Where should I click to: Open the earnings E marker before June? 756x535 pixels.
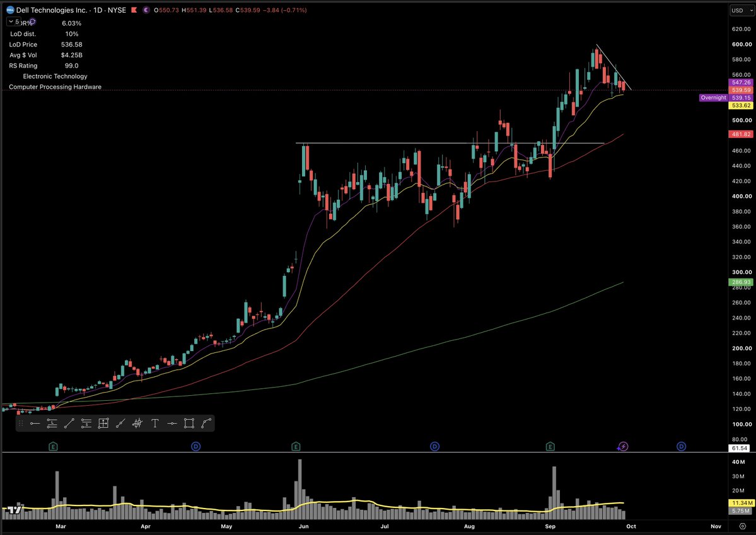click(x=296, y=447)
